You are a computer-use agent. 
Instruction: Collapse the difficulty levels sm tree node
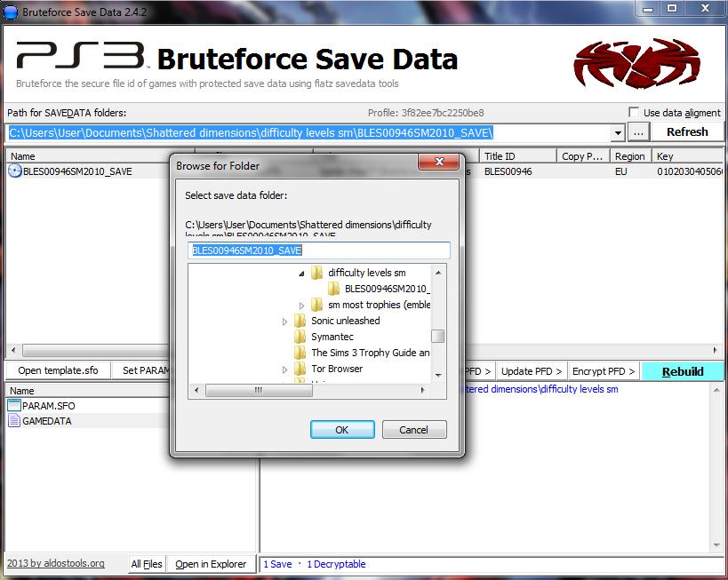301,274
